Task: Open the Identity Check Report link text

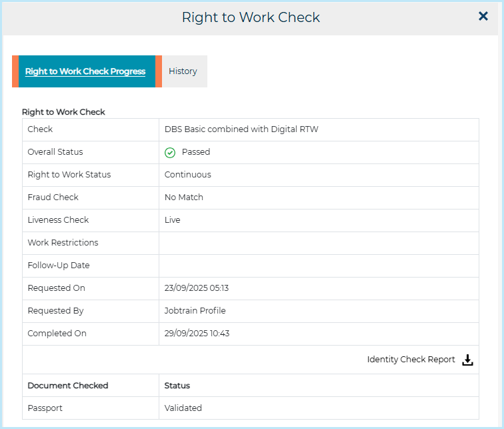Action: [411, 359]
